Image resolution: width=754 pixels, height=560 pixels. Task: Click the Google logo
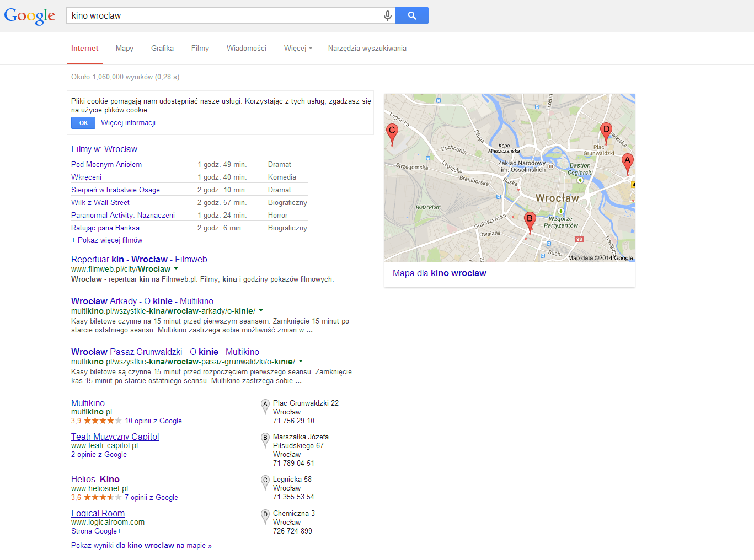click(x=30, y=16)
